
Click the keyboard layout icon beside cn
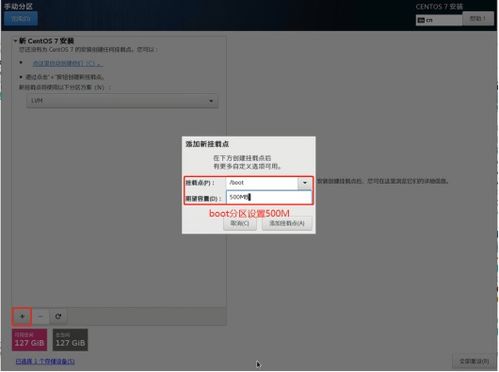[421, 20]
